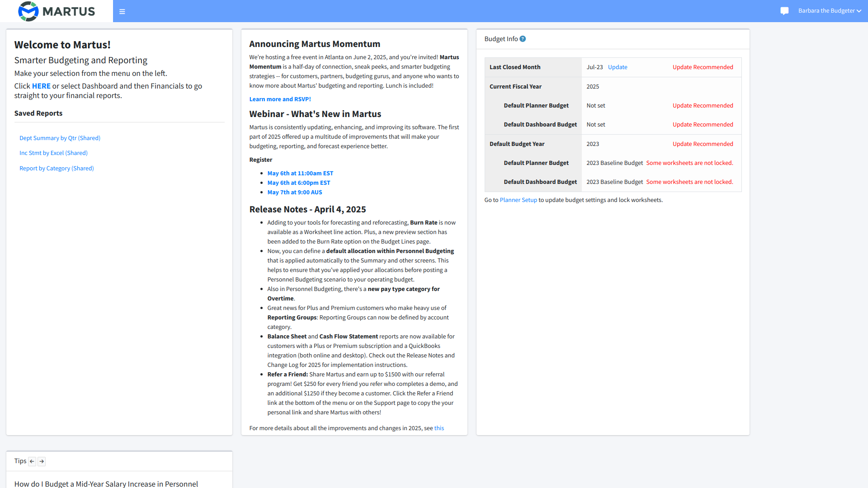Click the Smarter Budgeting and Reporting subtitle
Viewport: 868px width, 488px height.
(x=81, y=60)
